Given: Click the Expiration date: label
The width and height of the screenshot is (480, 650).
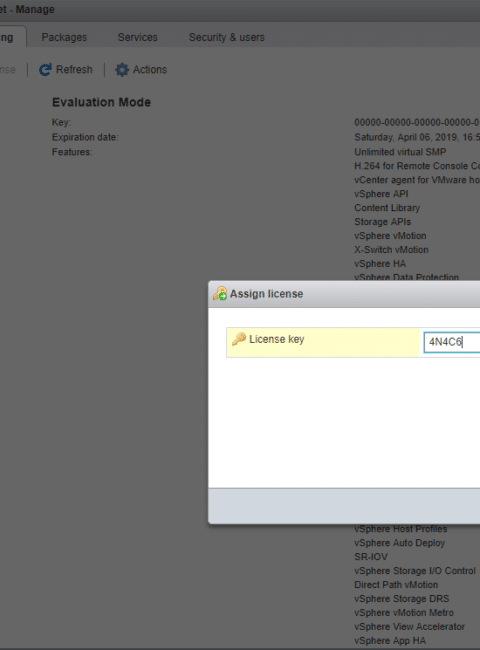Looking at the screenshot, I should [85, 137].
